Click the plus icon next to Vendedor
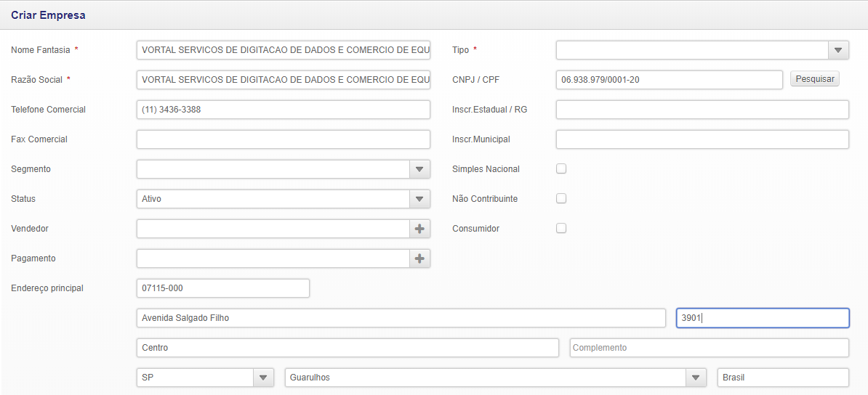 point(419,229)
